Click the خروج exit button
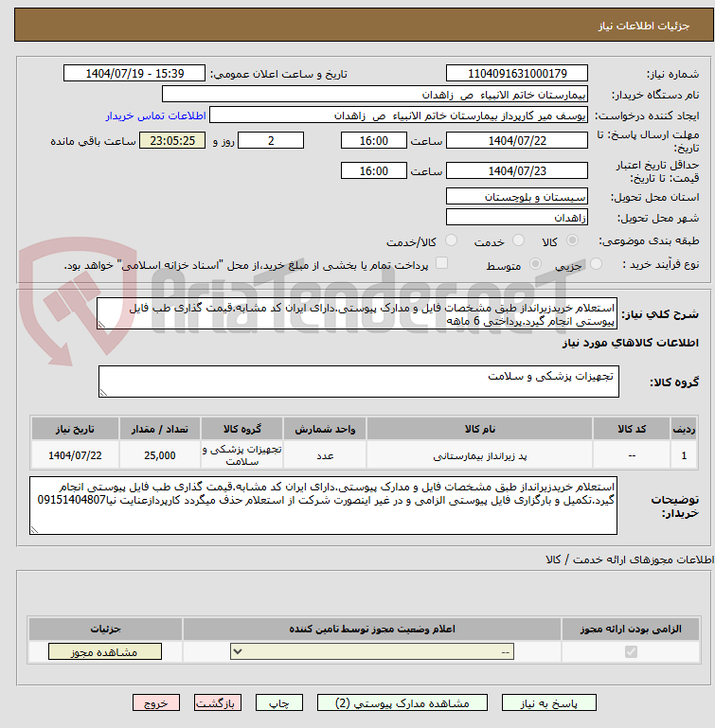The image size is (715, 728). click(x=156, y=703)
